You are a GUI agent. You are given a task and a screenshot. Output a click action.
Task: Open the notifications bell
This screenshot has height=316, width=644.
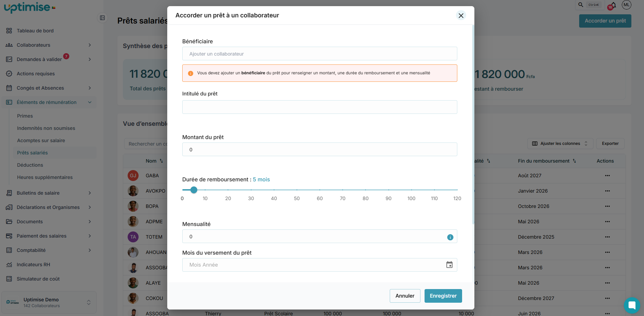pos(614,5)
